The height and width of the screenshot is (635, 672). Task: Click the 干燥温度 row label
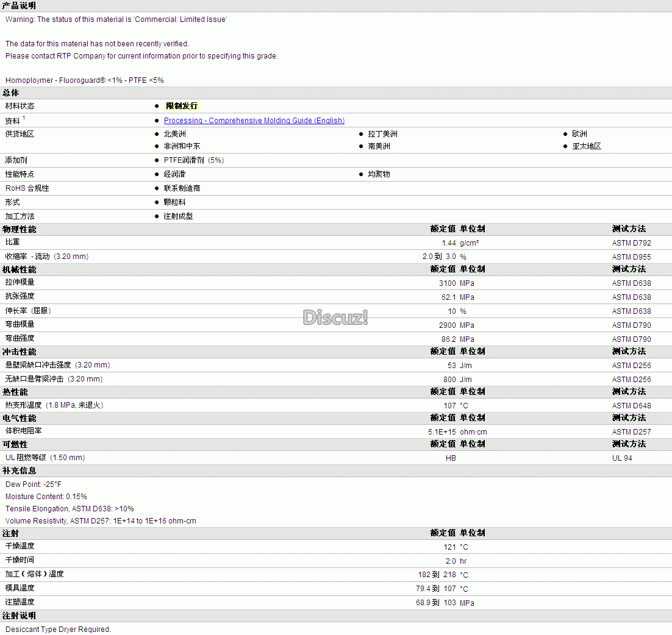click(x=20, y=547)
